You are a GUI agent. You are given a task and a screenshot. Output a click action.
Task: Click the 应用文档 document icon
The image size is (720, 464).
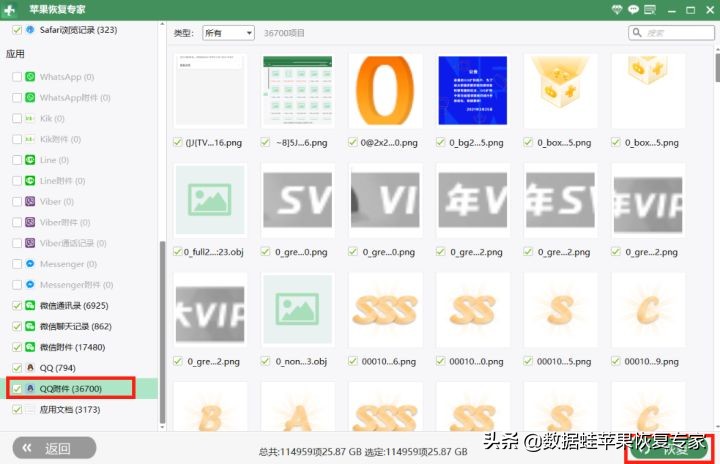coord(30,409)
